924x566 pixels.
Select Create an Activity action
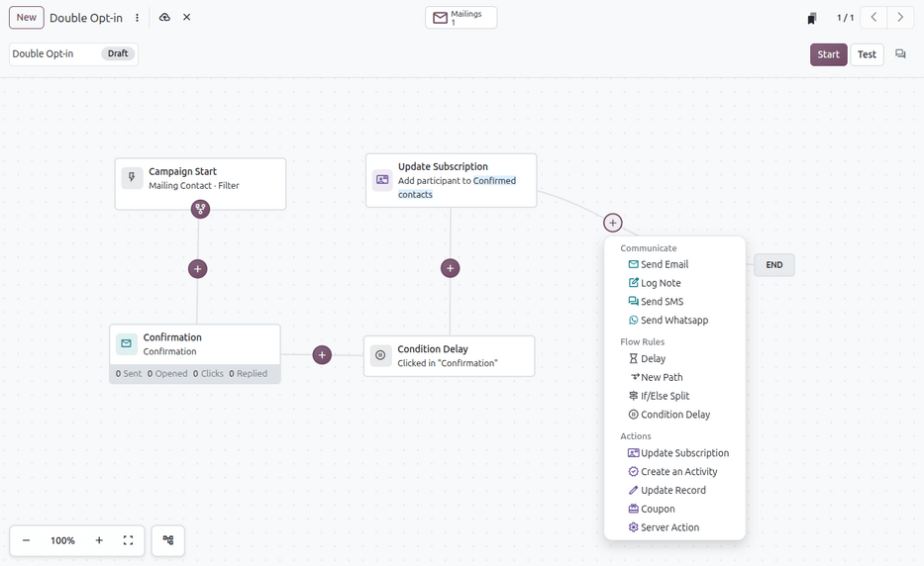(x=674, y=472)
